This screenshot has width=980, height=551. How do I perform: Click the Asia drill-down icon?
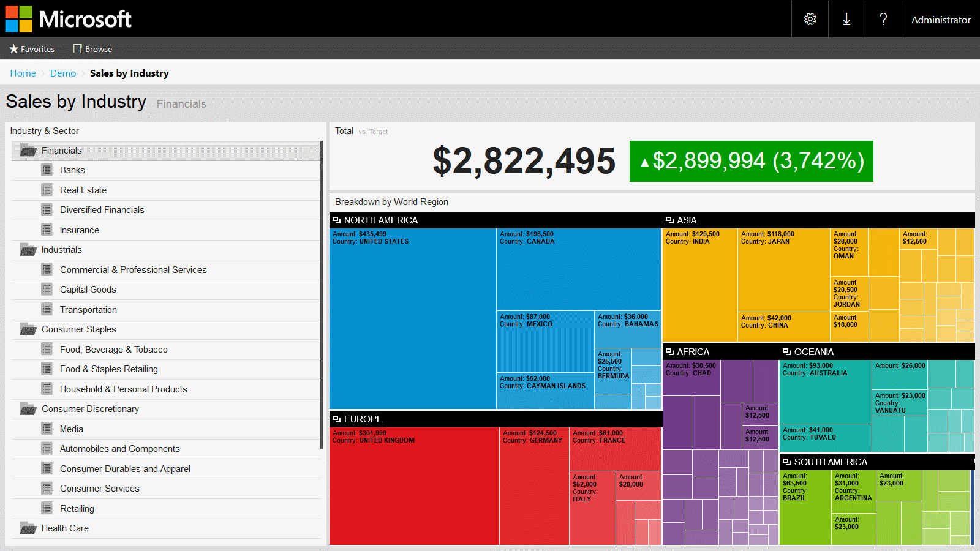click(669, 220)
